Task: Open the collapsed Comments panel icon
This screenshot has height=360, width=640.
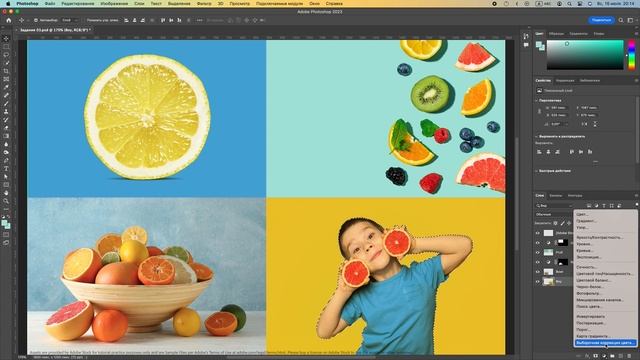Action: [x=526, y=45]
